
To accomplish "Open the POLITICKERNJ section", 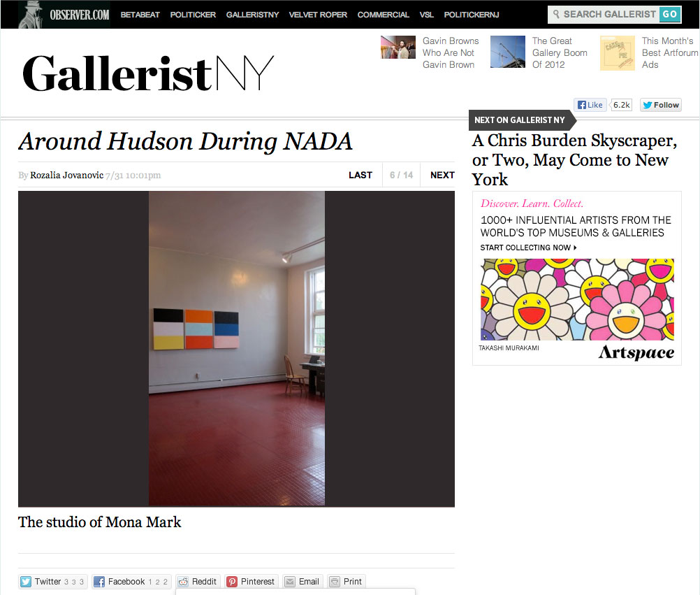I will pyautogui.click(x=472, y=15).
